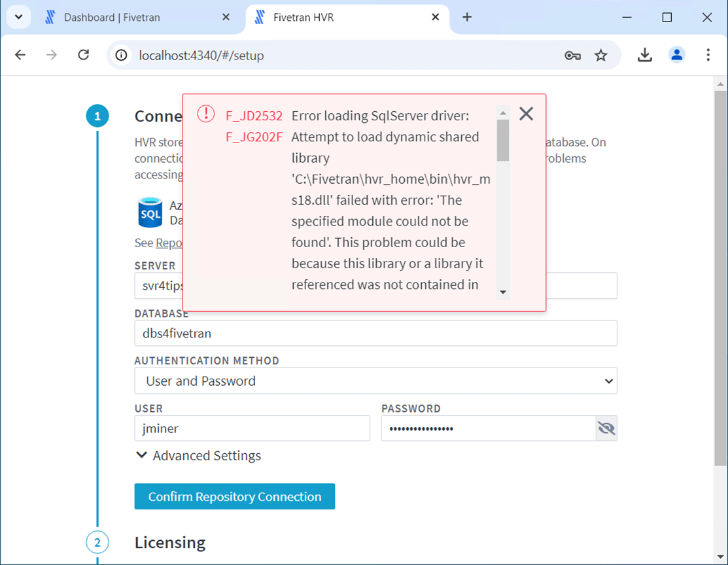Open Chrome three-dot menu
728x565 pixels.
coord(708,55)
